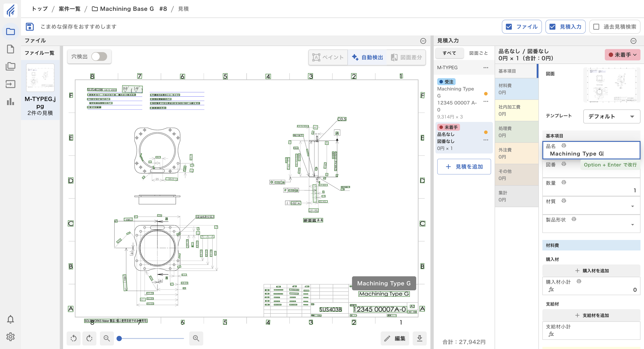
Task: Open the 材質 dropdown
Action: pos(633,206)
